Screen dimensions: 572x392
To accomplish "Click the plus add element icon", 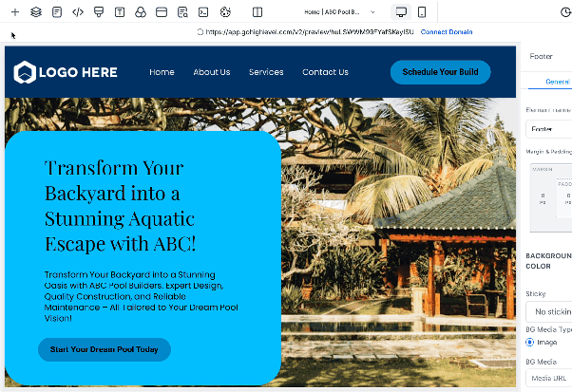I will [x=15, y=12].
